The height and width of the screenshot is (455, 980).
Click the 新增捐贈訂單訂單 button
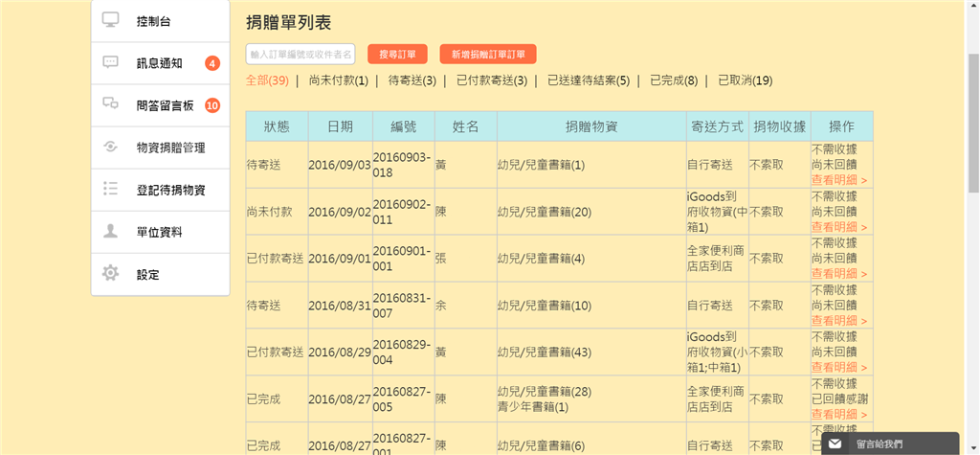[x=488, y=55]
